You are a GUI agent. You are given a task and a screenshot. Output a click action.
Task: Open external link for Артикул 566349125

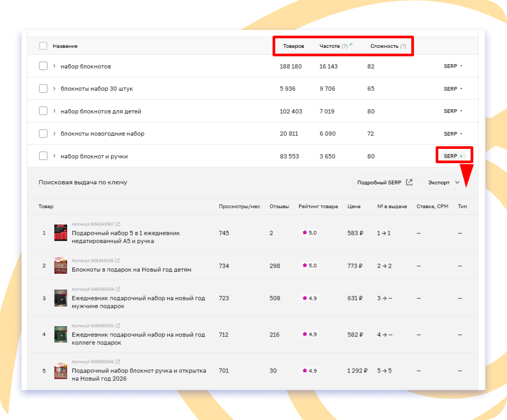pos(118,260)
